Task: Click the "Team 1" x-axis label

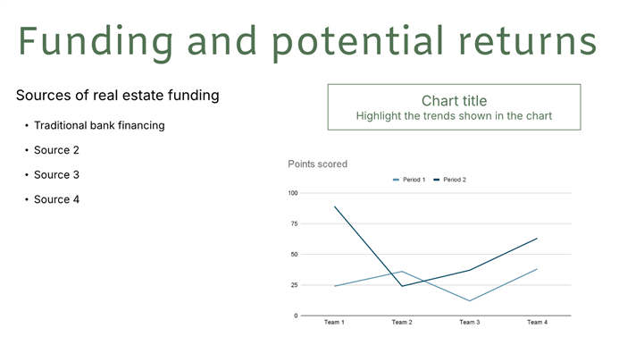Action: tap(334, 322)
